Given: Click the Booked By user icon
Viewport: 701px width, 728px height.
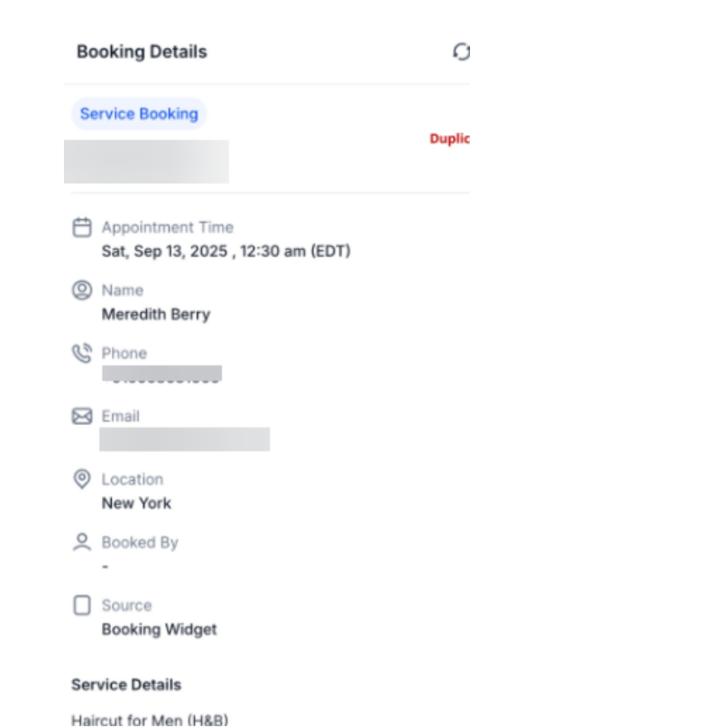Looking at the screenshot, I should [82, 542].
